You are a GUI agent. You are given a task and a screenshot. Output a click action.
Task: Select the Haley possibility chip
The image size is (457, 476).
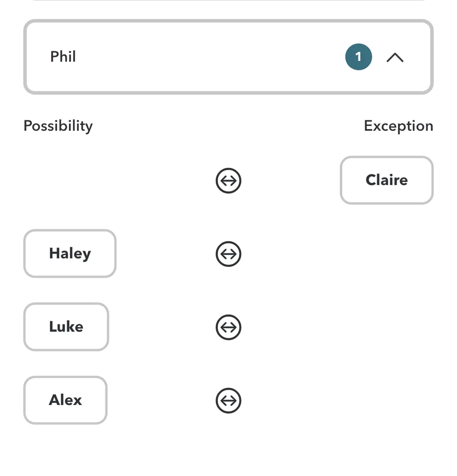[70, 254]
